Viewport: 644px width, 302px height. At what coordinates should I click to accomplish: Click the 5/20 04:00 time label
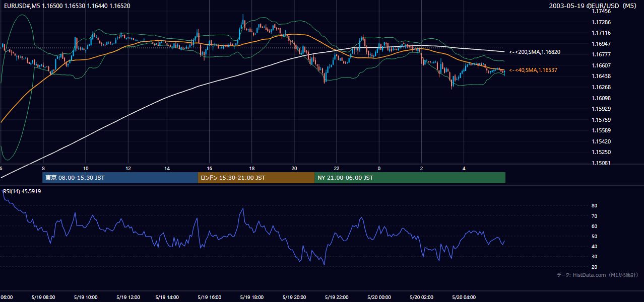click(464, 297)
